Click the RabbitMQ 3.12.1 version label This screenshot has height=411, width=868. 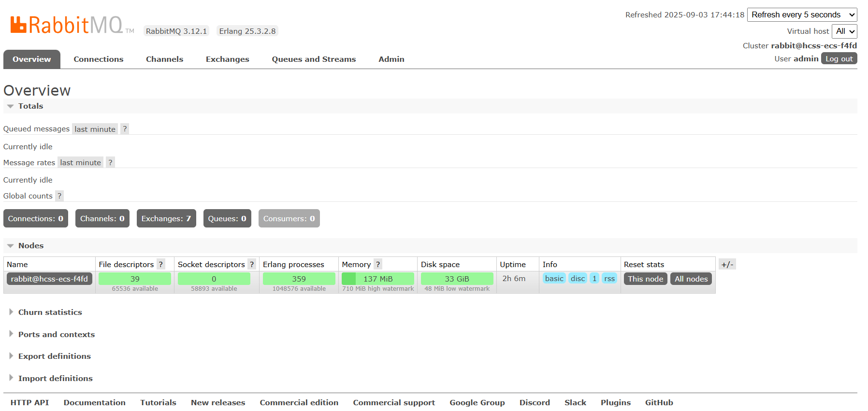tap(176, 31)
